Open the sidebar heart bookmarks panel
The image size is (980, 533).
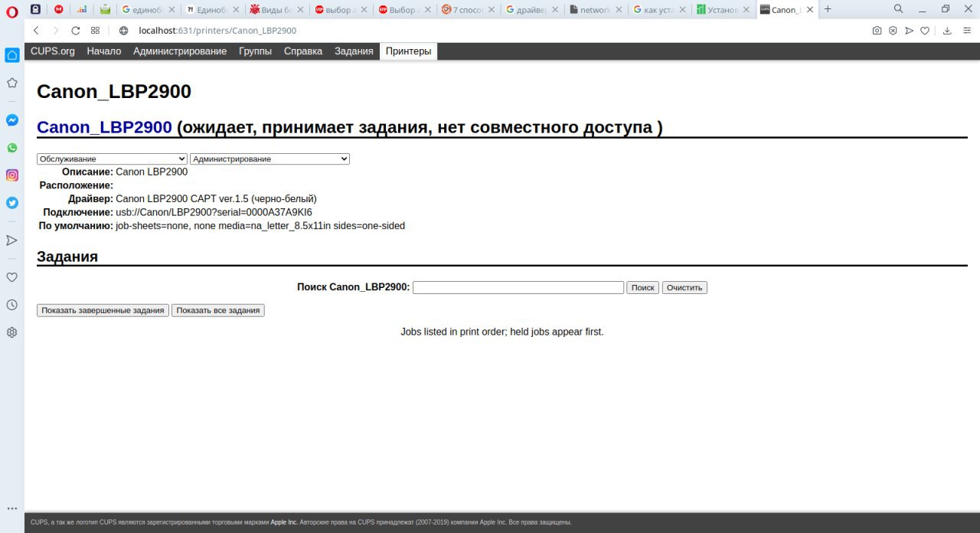[x=12, y=277]
